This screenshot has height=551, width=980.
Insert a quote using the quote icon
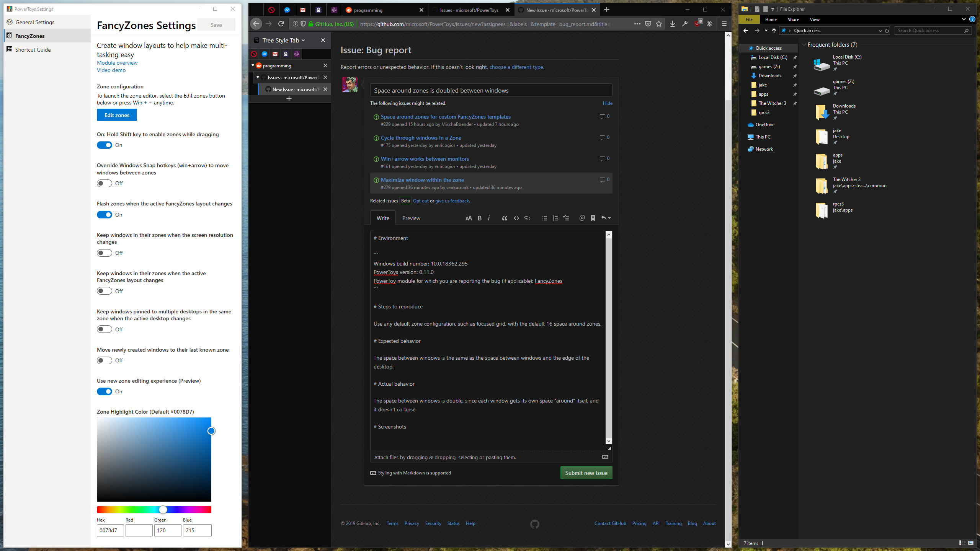(x=505, y=218)
